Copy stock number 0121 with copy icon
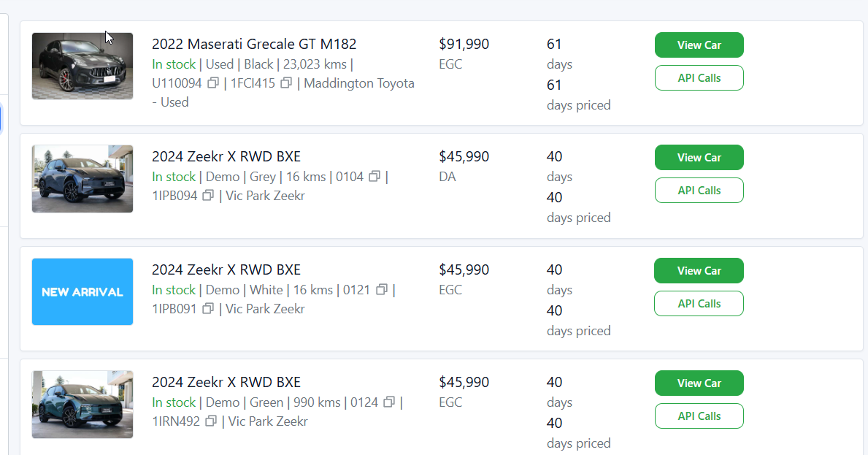Screen dimensions: 868x455 [382, 290]
